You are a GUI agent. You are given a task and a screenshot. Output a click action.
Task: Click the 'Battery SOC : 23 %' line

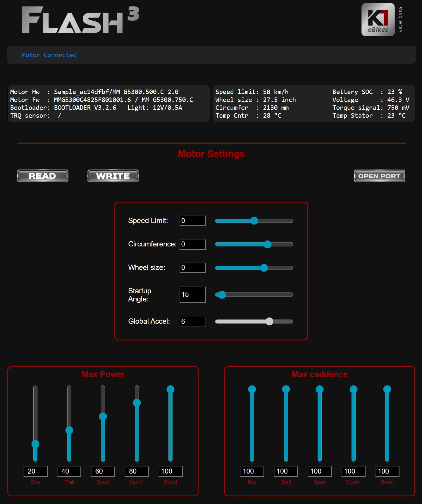367,92
